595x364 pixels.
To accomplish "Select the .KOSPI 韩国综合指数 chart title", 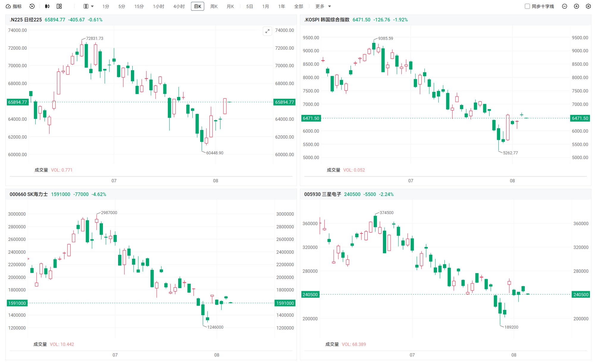I will point(327,20).
